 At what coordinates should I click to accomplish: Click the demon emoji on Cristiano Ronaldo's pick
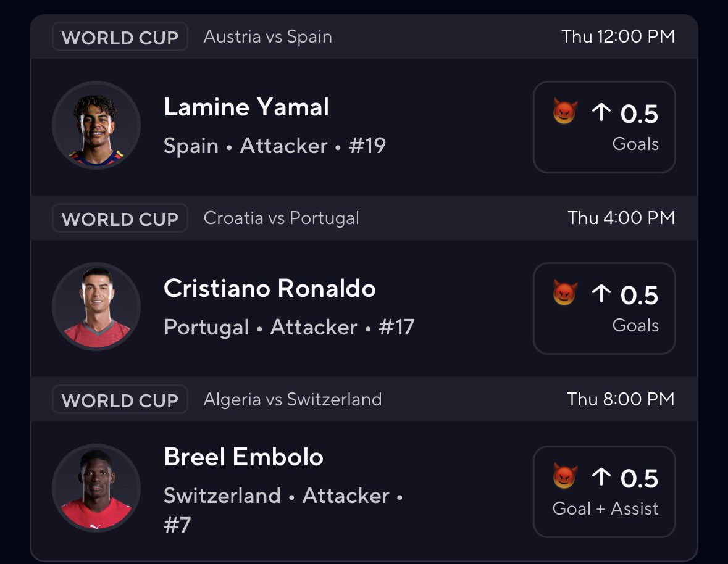pos(565,292)
